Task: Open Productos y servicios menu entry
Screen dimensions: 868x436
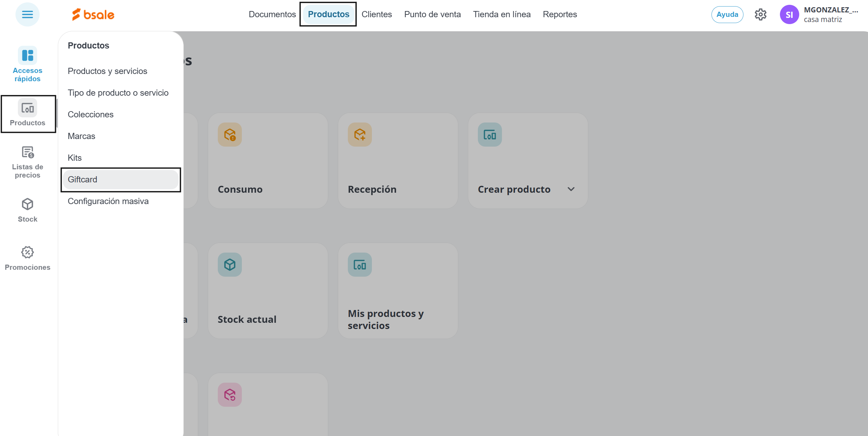Action: tap(107, 71)
